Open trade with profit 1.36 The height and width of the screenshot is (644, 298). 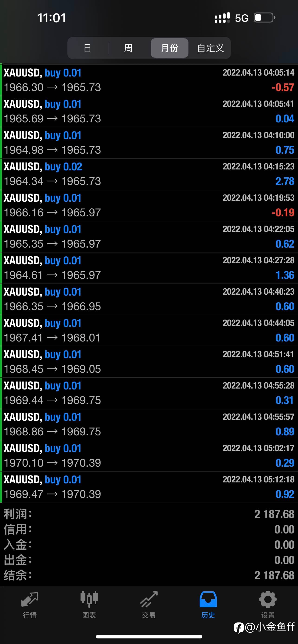click(149, 268)
